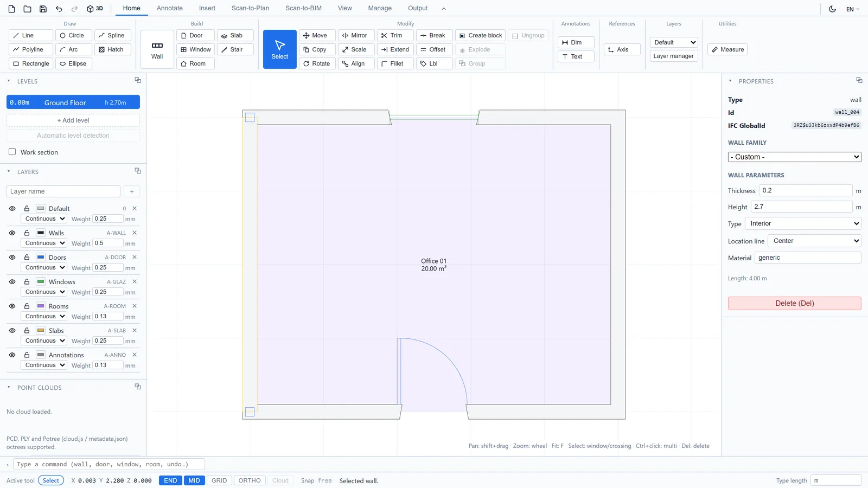Click the Doors layer color swatch
Image resolution: width=868 pixels, height=488 pixels.
(41, 257)
